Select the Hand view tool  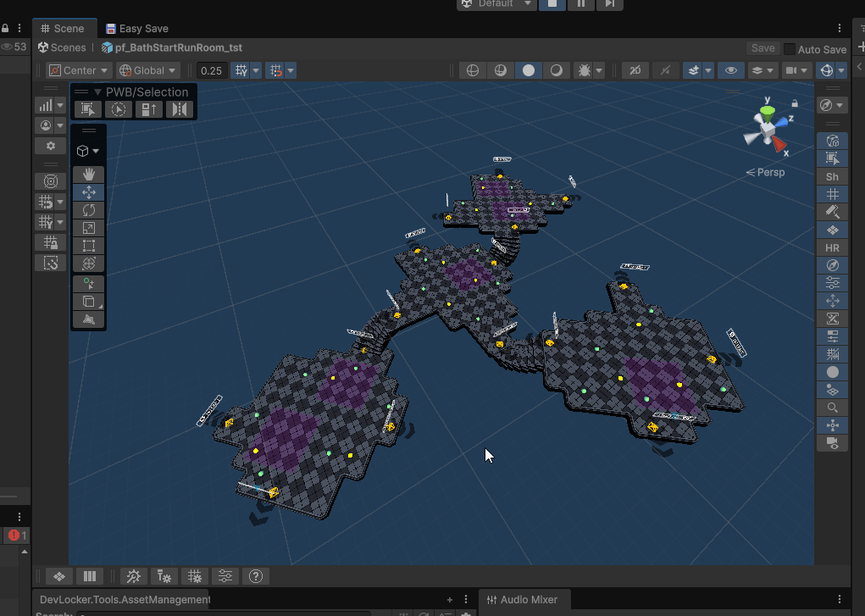click(x=89, y=175)
